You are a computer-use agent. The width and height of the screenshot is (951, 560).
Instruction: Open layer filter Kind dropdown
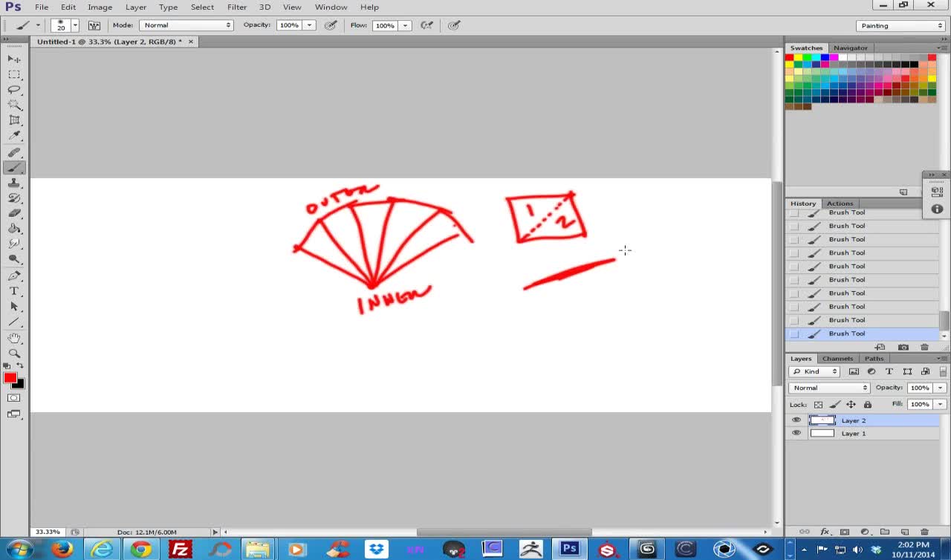814,371
